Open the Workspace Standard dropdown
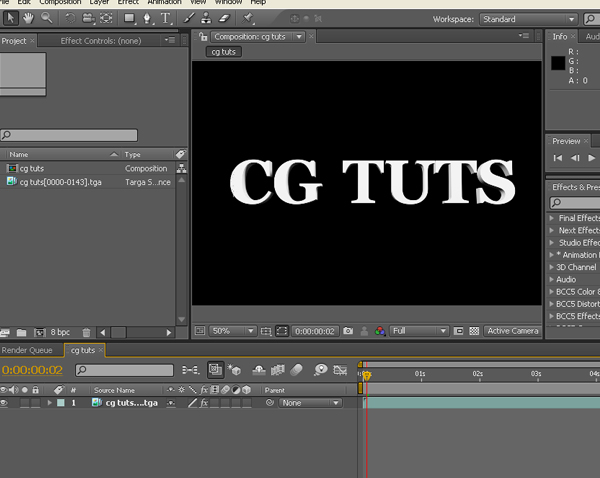Screen dimensions: 600x478 tap(528, 19)
